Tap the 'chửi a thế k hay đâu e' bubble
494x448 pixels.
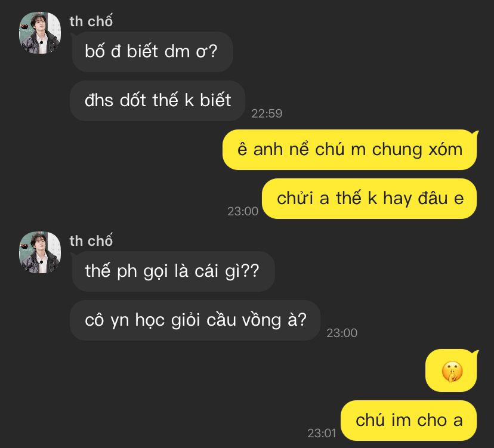tap(370, 199)
